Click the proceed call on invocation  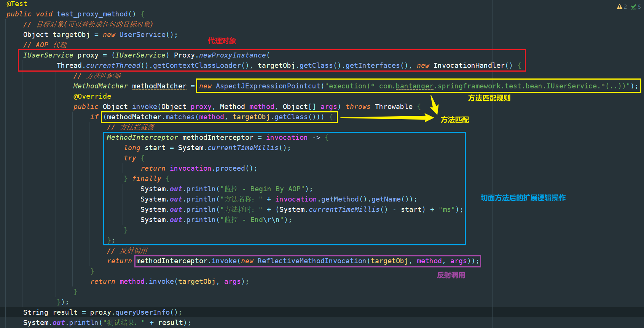click(230, 168)
